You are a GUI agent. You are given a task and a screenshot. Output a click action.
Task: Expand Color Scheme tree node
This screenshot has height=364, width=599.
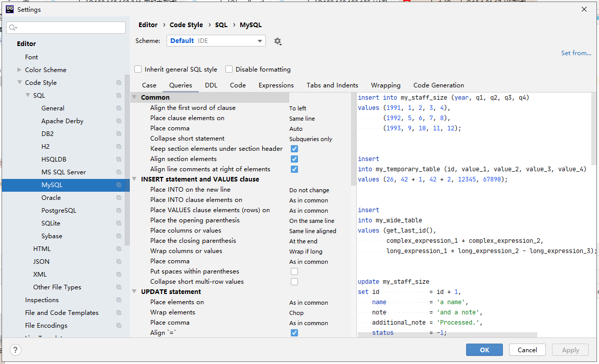tap(19, 70)
